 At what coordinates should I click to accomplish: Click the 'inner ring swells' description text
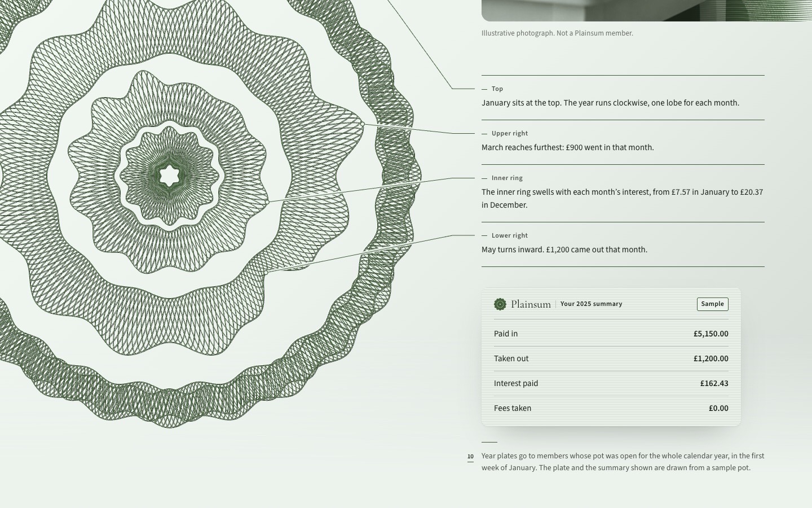point(623,198)
